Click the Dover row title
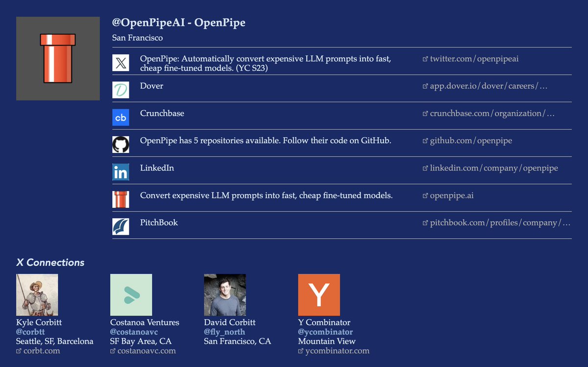Image resolution: width=588 pixels, height=367 pixels. pos(151,86)
